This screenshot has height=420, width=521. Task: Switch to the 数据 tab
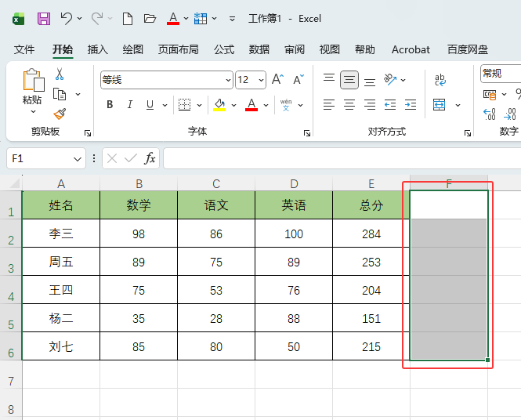[x=259, y=49]
